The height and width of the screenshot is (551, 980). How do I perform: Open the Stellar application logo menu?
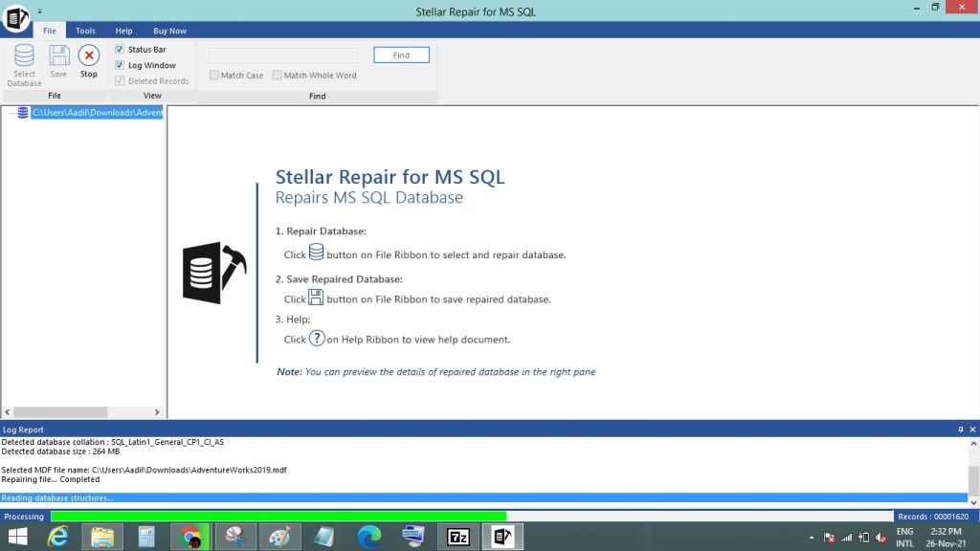coord(15,17)
